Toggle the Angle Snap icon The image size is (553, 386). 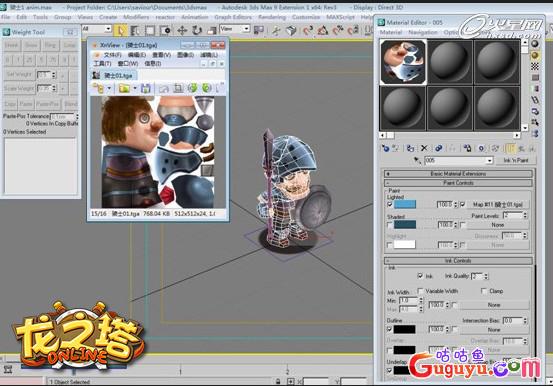(323, 30)
